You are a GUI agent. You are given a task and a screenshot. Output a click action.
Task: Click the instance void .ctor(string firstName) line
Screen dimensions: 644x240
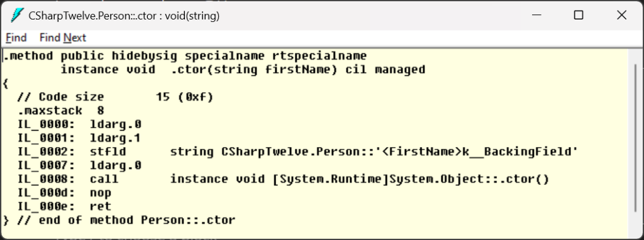[243, 69]
